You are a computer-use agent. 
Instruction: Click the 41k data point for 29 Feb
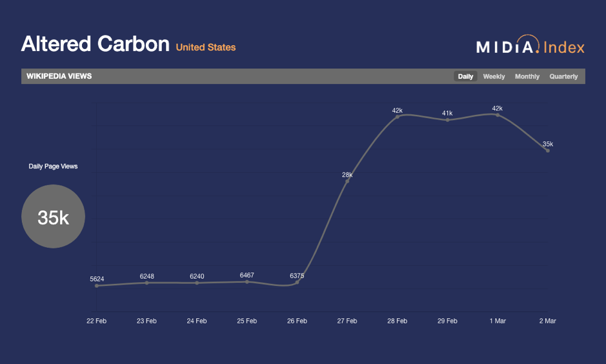[x=447, y=120]
